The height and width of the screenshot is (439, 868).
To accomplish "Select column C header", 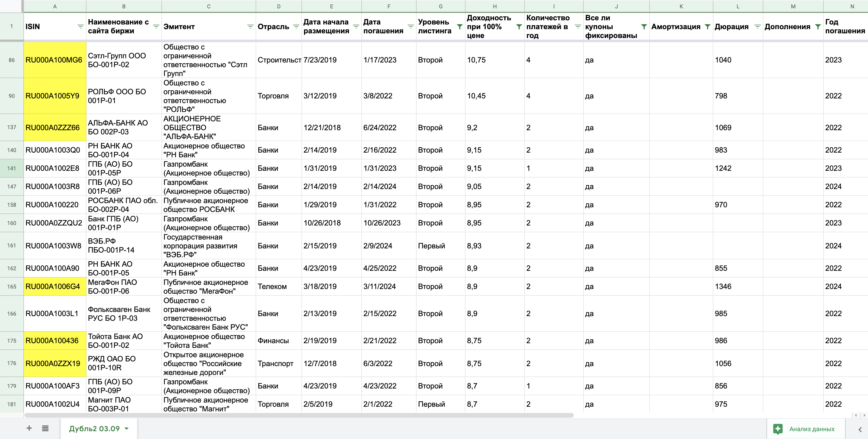I will pyautogui.click(x=209, y=6).
